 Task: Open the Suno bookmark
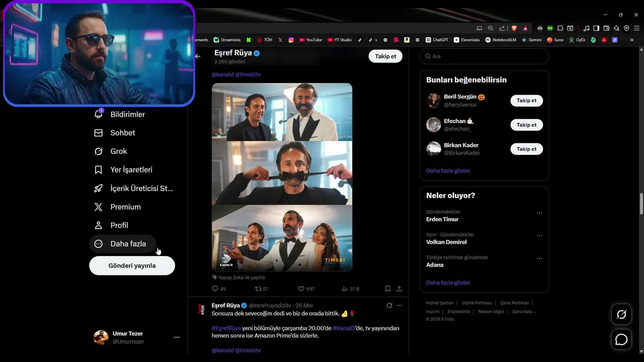coord(555,40)
